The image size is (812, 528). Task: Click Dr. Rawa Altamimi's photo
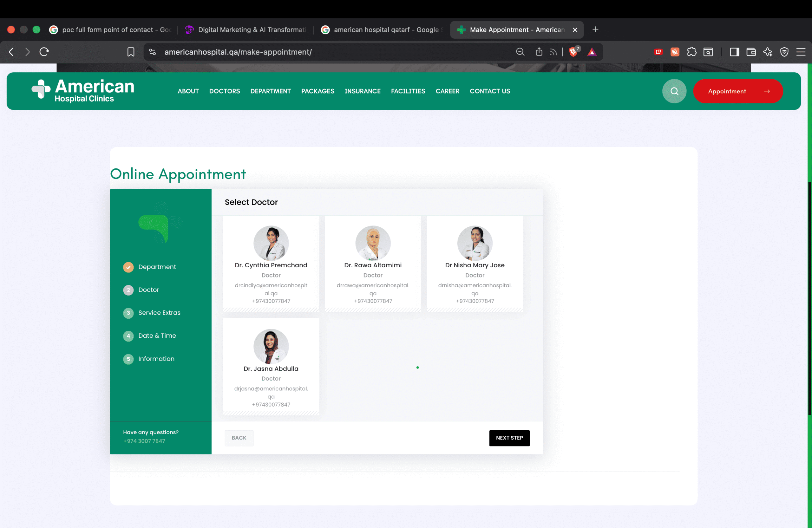[373, 243]
